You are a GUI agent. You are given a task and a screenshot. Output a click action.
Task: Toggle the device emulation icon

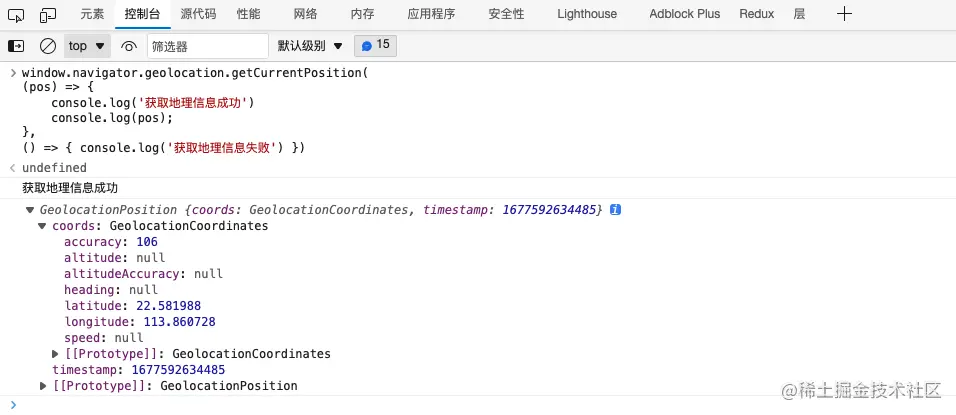(47, 14)
